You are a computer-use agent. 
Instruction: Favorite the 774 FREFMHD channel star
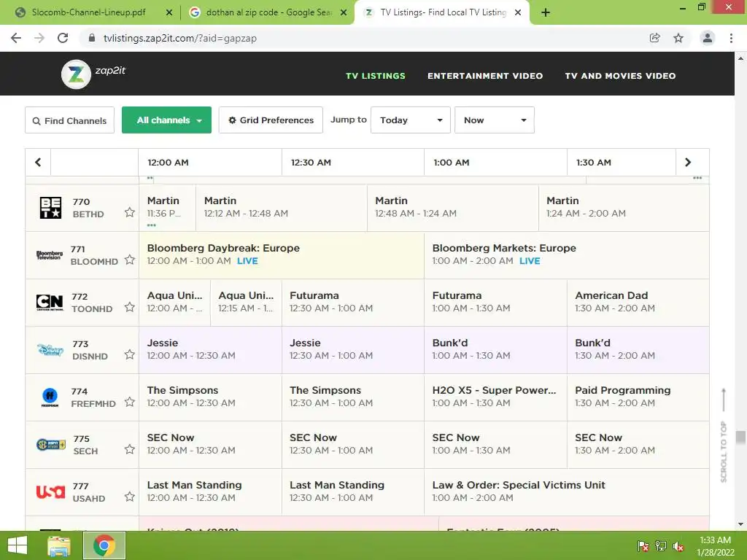click(x=130, y=402)
